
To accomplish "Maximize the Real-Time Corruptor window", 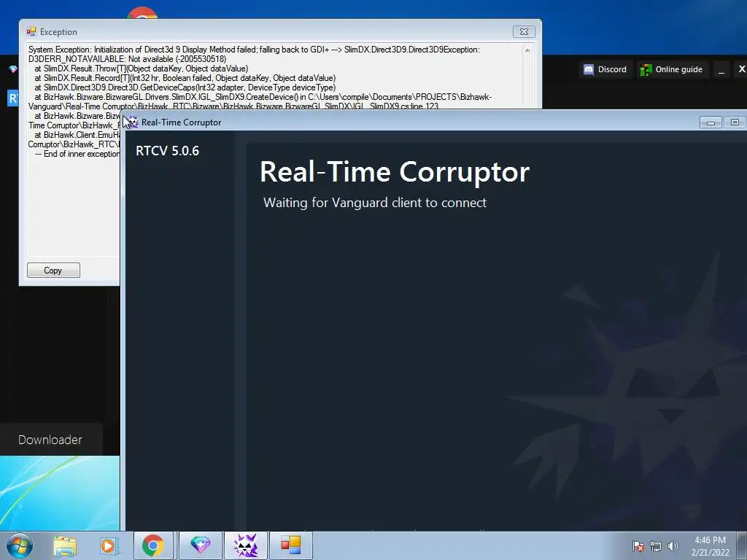I will pyautogui.click(x=735, y=122).
